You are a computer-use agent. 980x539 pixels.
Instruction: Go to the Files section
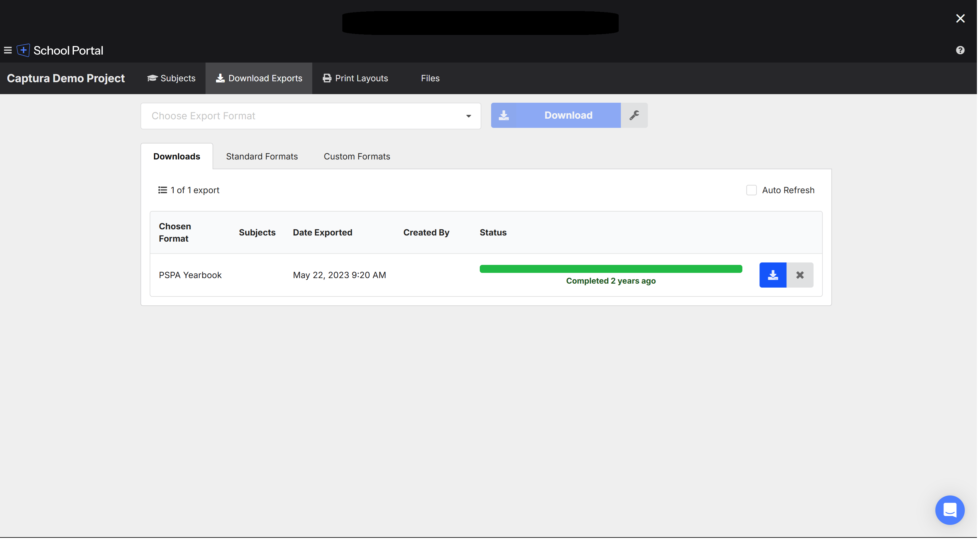pos(430,78)
